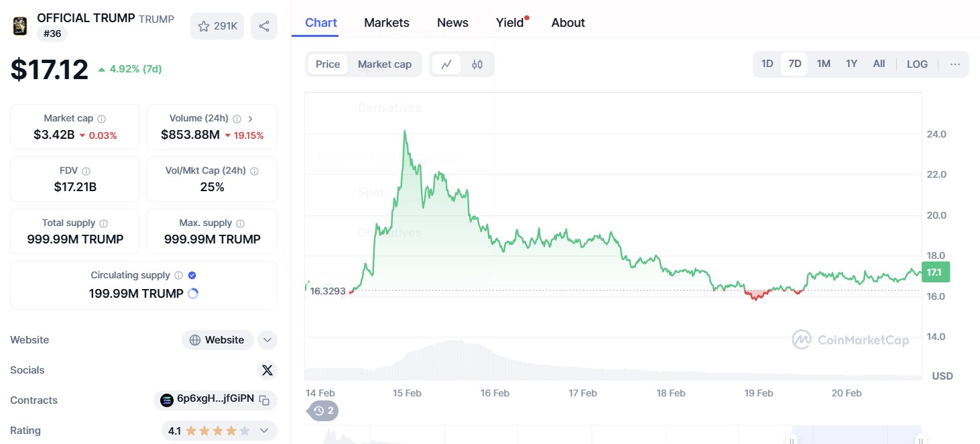
Task: Click Market cap info icon
Action: [x=102, y=119]
